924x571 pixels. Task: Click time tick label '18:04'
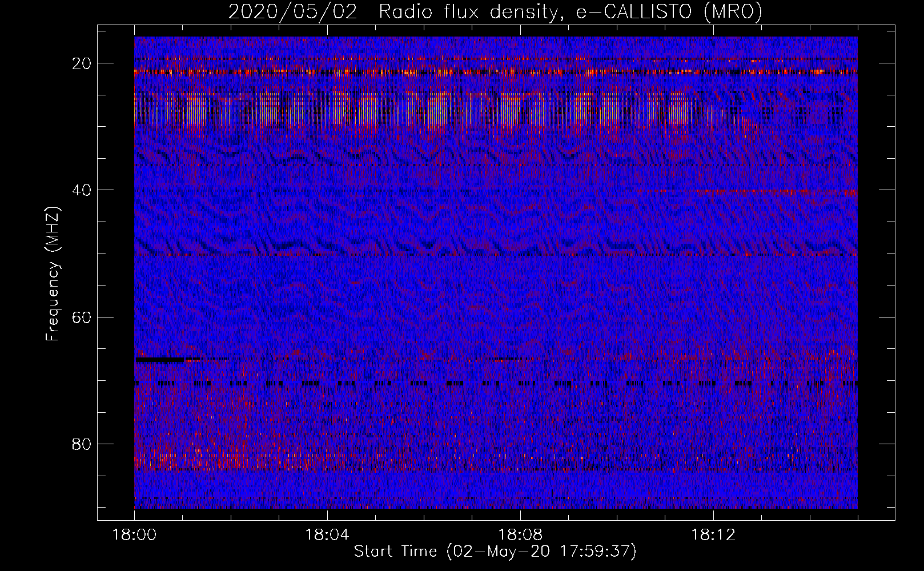327,535
